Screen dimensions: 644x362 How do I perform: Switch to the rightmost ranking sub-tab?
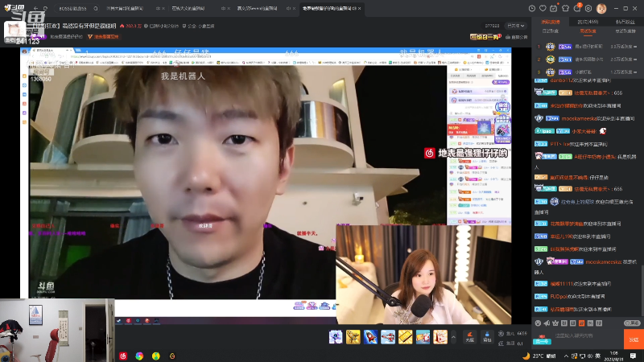pos(625,31)
